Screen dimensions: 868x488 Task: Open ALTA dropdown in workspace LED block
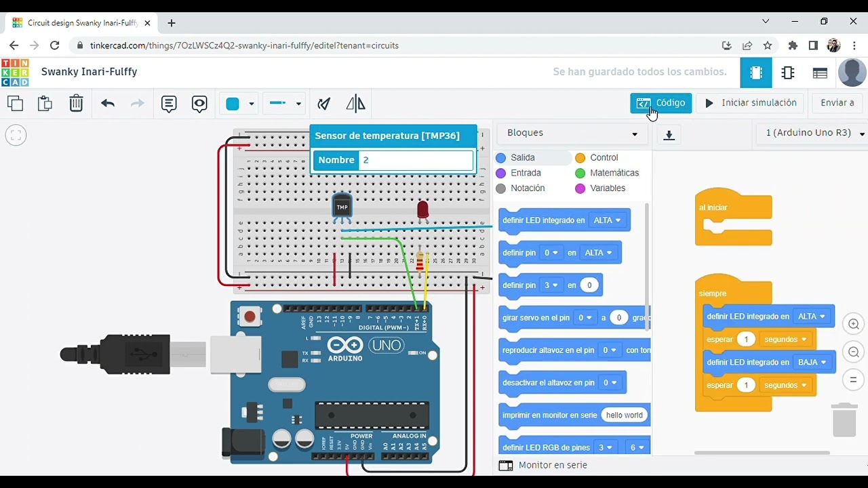coord(812,317)
